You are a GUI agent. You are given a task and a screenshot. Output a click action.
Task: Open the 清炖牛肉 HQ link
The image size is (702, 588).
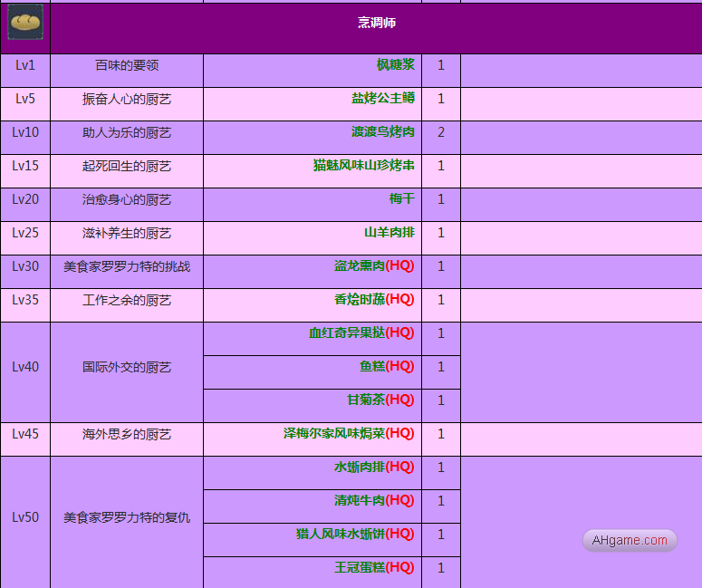[373, 501]
